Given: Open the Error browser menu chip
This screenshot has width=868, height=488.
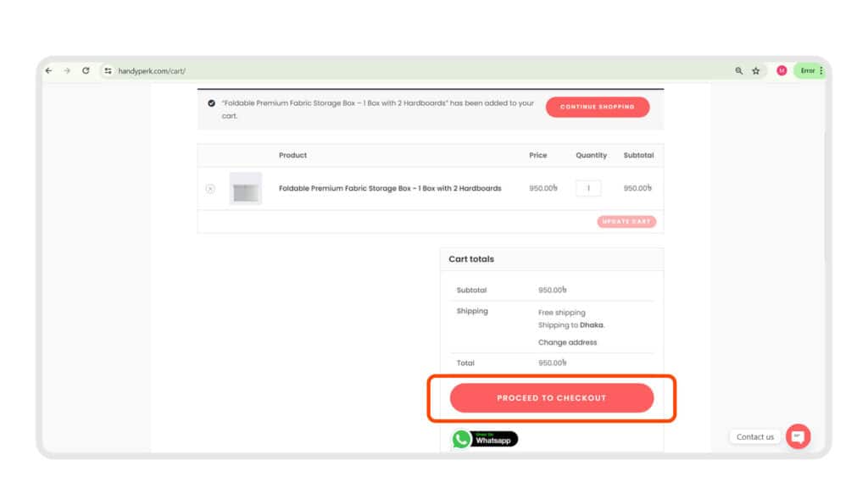Looking at the screenshot, I should (809, 71).
